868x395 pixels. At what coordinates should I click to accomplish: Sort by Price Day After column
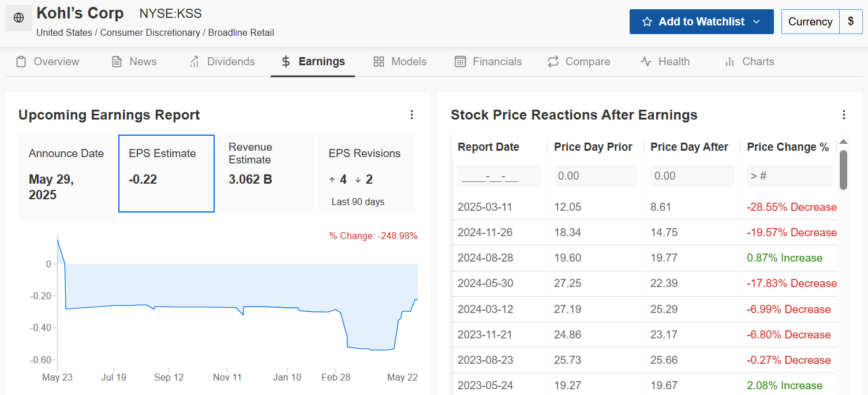coord(689,147)
